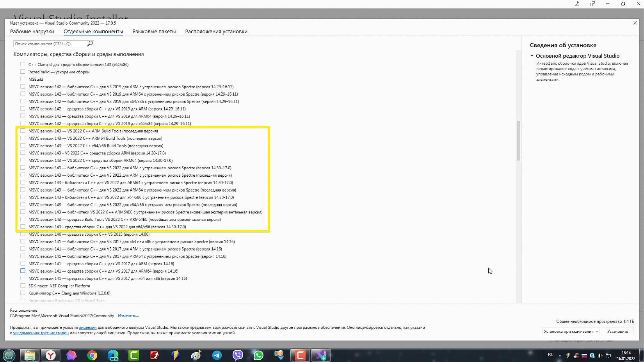Open the green Camtasia icon on taskbar
644x362 pixels.
pyautogui.click(x=134, y=355)
